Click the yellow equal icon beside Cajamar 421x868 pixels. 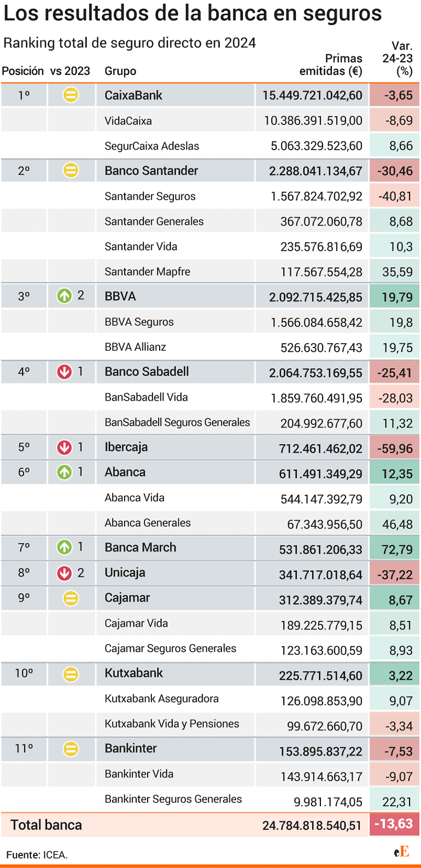71,598
